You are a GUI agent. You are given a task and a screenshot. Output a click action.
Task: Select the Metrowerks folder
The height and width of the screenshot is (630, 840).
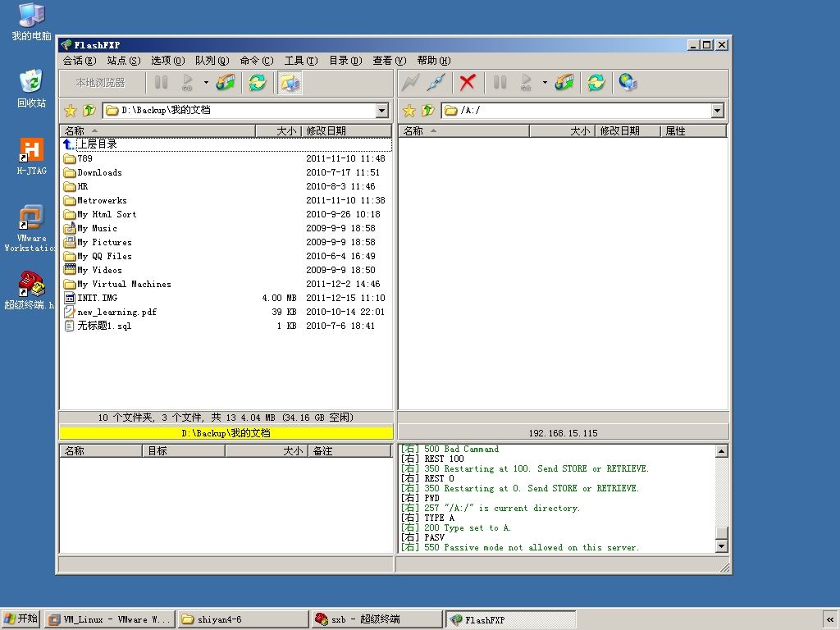tap(226, 200)
